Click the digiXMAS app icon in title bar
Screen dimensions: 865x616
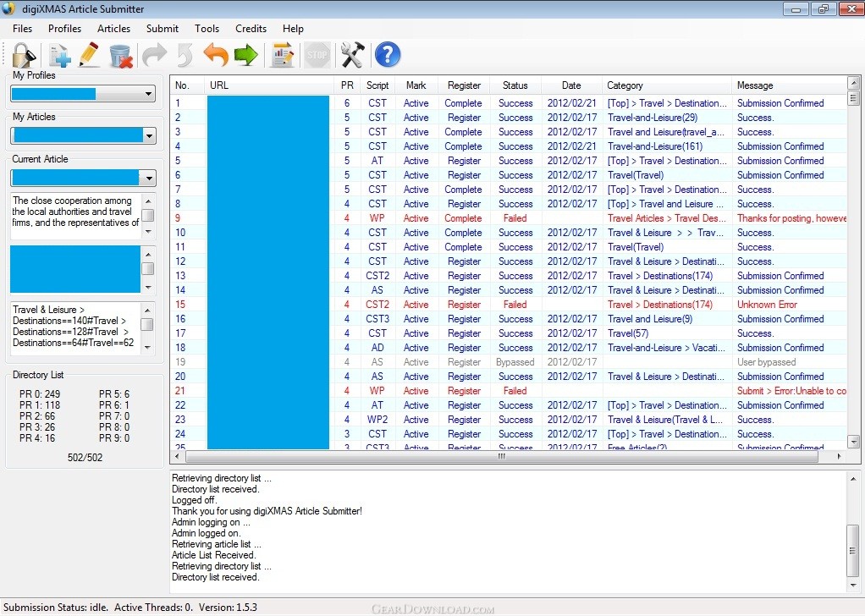click(8, 8)
